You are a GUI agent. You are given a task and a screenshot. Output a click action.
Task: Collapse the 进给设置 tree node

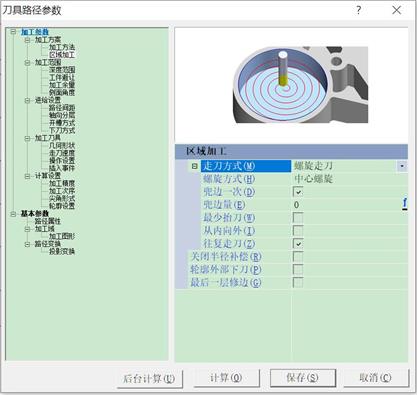[x=27, y=100]
